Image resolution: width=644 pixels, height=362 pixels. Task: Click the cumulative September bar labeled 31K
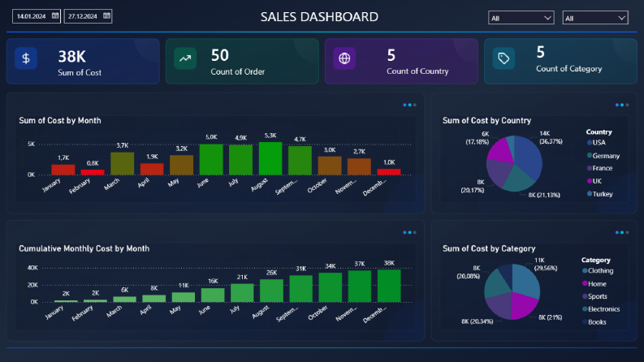coord(301,288)
